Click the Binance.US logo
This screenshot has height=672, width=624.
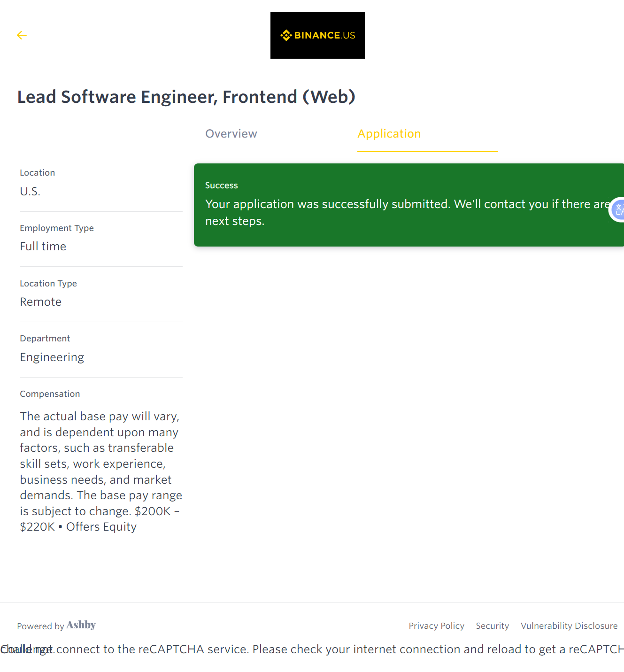(317, 35)
